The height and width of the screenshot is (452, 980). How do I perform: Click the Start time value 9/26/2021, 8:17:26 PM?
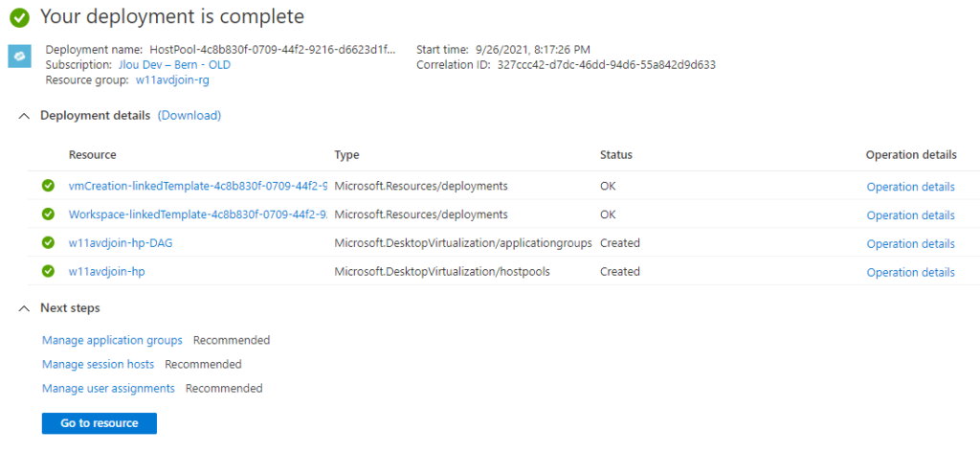531,50
